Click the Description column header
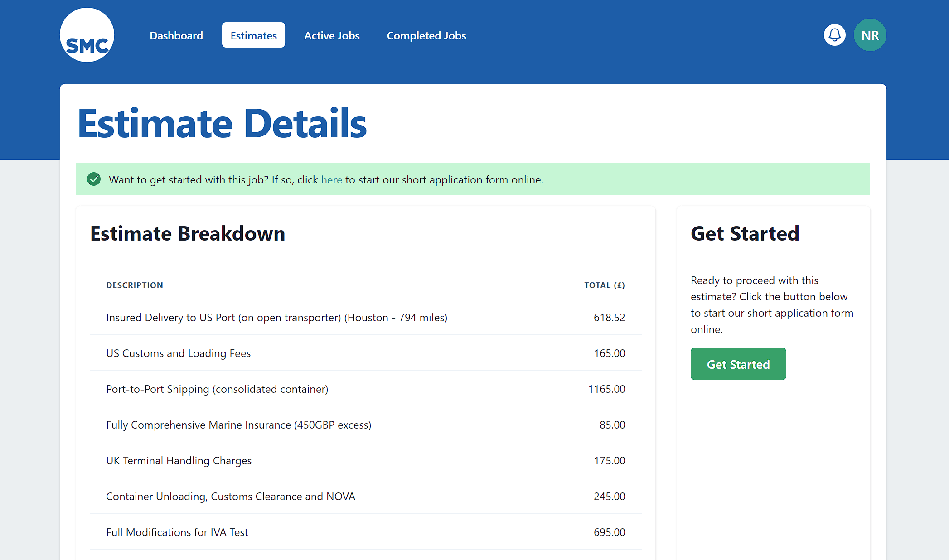949x560 pixels. pyautogui.click(x=135, y=285)
